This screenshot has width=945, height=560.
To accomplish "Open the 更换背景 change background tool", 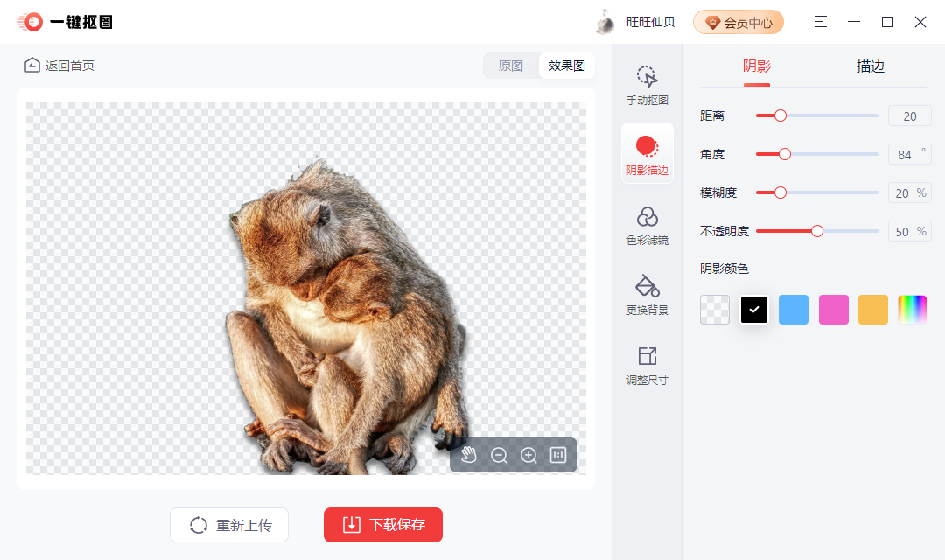I will (647, 293).
